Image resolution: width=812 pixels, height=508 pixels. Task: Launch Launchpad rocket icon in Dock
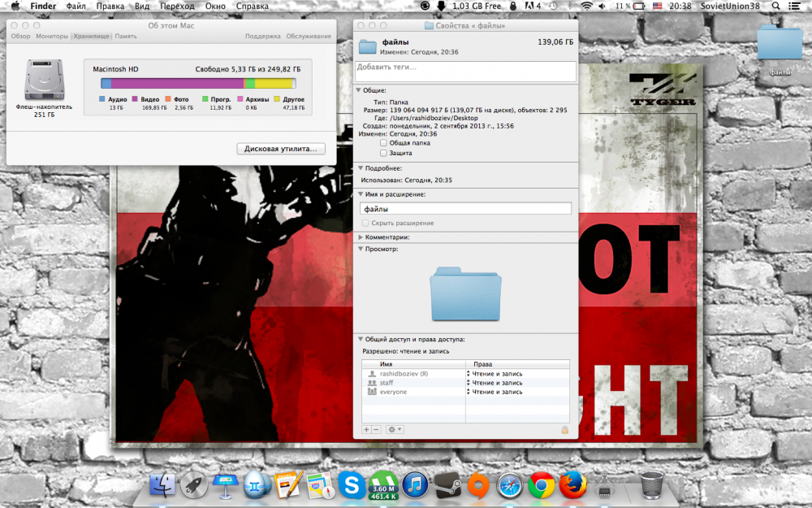(194, 485)
